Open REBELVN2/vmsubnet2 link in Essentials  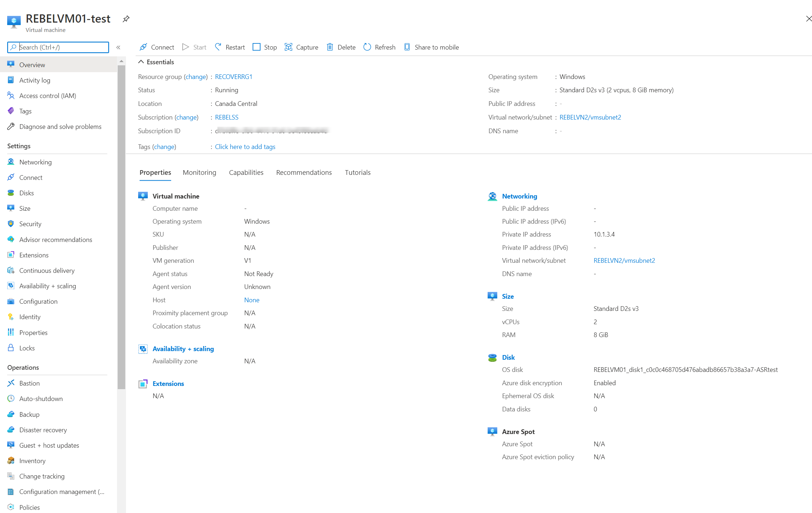(x=590, y=117)
